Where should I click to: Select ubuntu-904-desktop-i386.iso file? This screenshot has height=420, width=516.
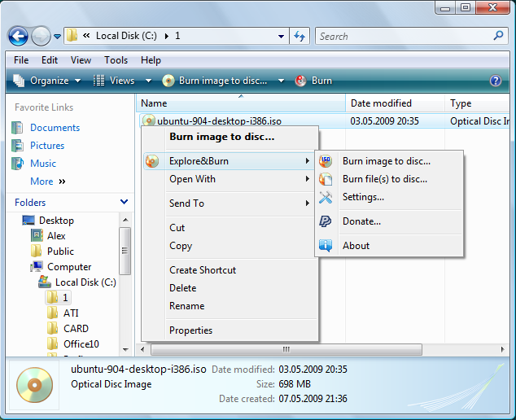219,121
